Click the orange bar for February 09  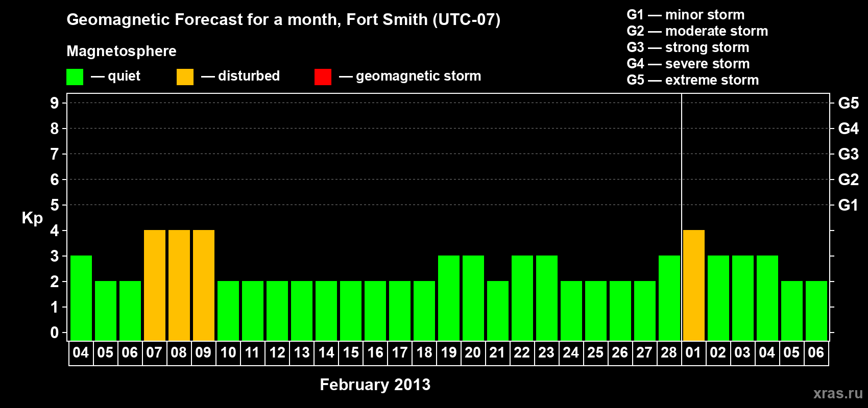204,286
